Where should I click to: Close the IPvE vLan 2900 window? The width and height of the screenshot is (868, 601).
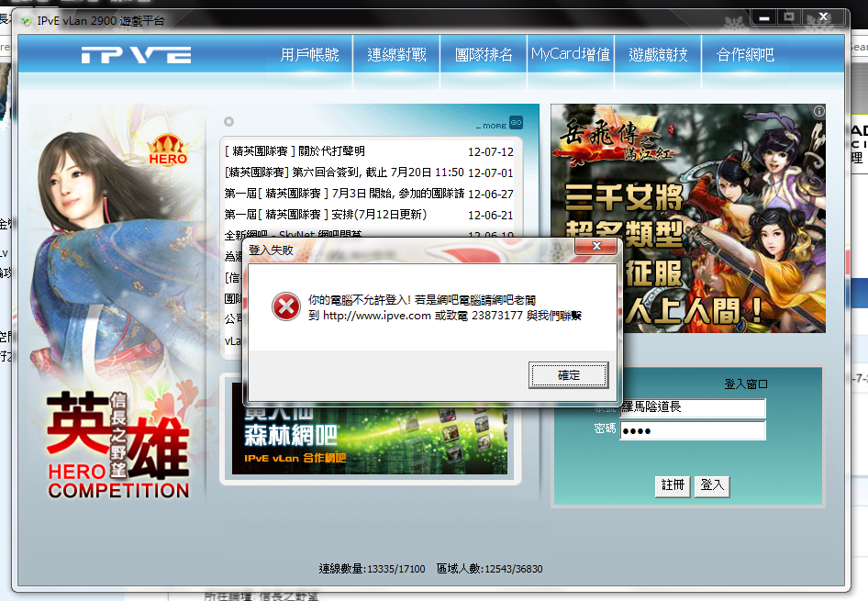coord(824,17)
